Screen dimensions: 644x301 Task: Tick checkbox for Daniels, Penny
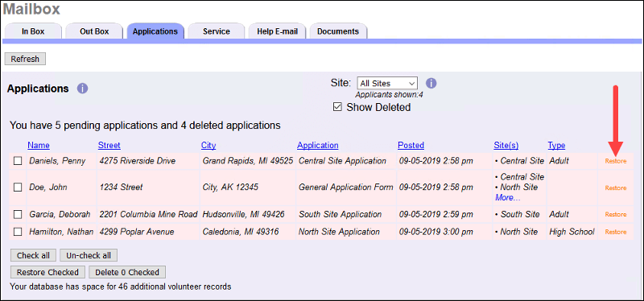coord(18,161)
